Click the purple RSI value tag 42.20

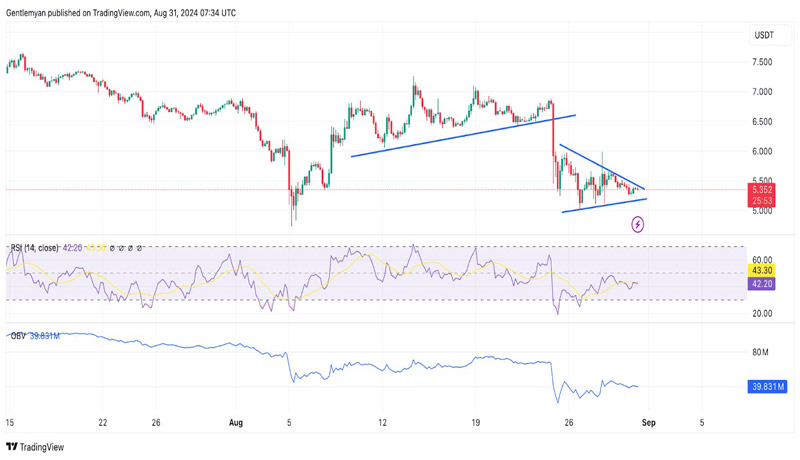coord(761,284)
